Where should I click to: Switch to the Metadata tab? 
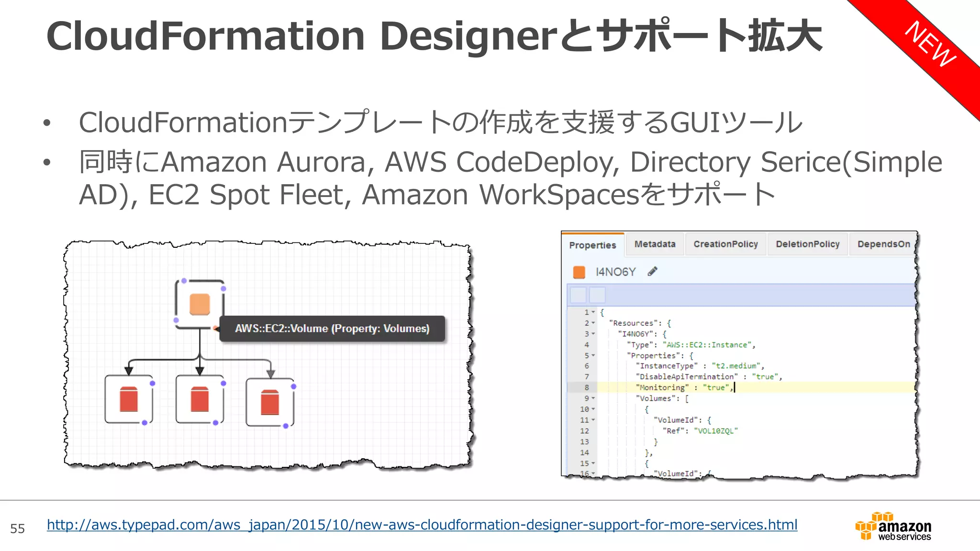coord(655,244)
